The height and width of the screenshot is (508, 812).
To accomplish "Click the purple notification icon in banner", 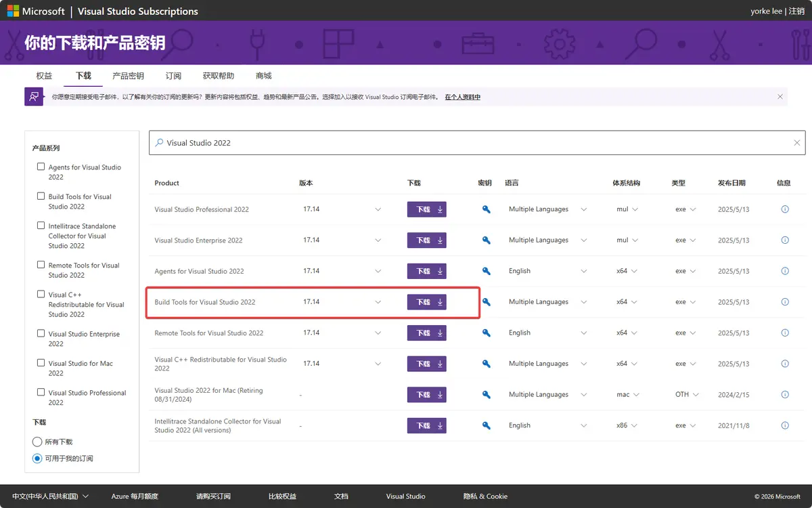I will [x=34, y=97].
